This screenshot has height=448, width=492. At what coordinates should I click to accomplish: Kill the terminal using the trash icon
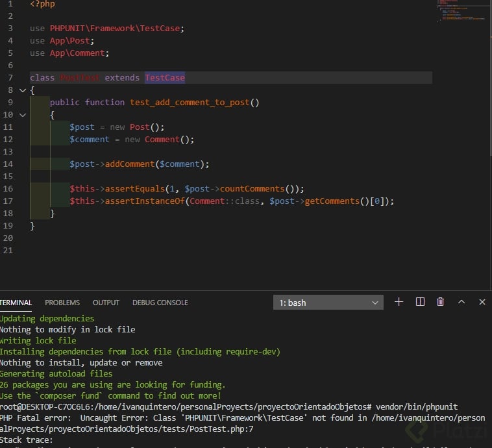click(x=440, y=302)
